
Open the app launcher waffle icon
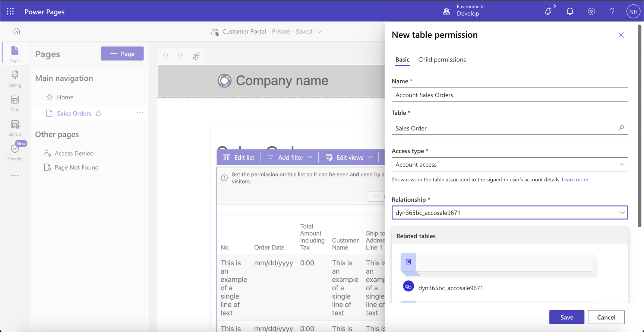pyautogui.click(x=10, y=11)
